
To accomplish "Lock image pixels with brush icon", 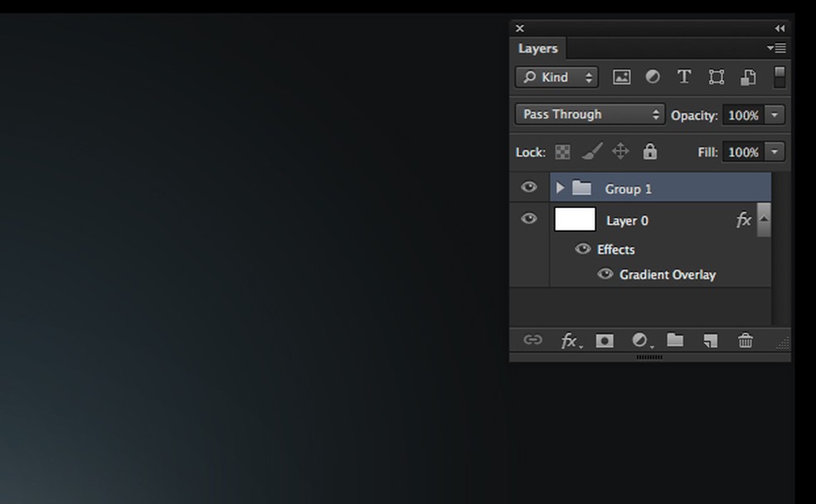I will pyautogui.click(x=592, y=152).
